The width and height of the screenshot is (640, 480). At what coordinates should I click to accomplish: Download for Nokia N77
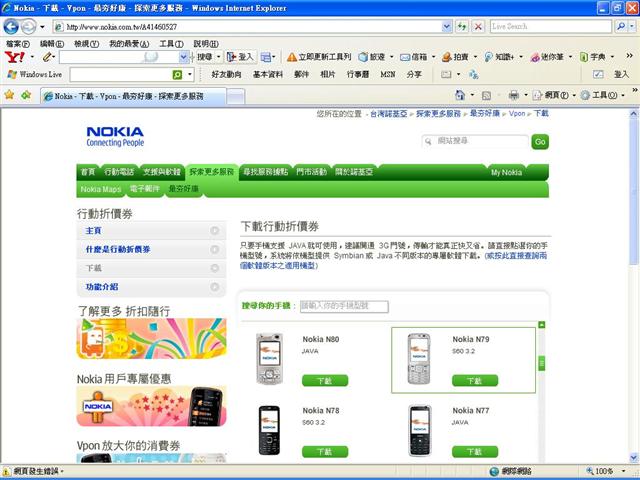475,451
